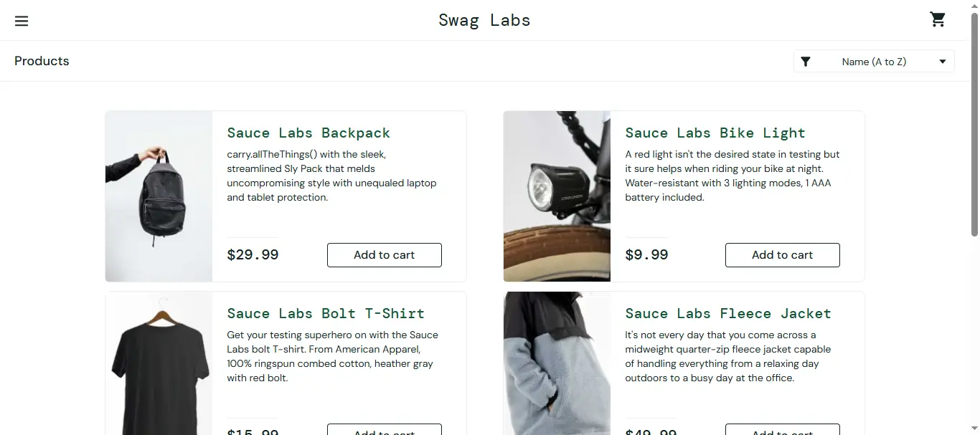Click the Bike Light $9.99 price
The image size is (980, 435).
pyautogui.click(x=646, y=254)
